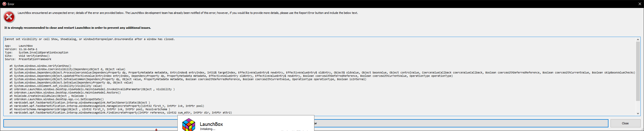
Task: Click 'at System.Windows.Window.VerifyCanShow()' stack line
Action: [x=40, y=66]
